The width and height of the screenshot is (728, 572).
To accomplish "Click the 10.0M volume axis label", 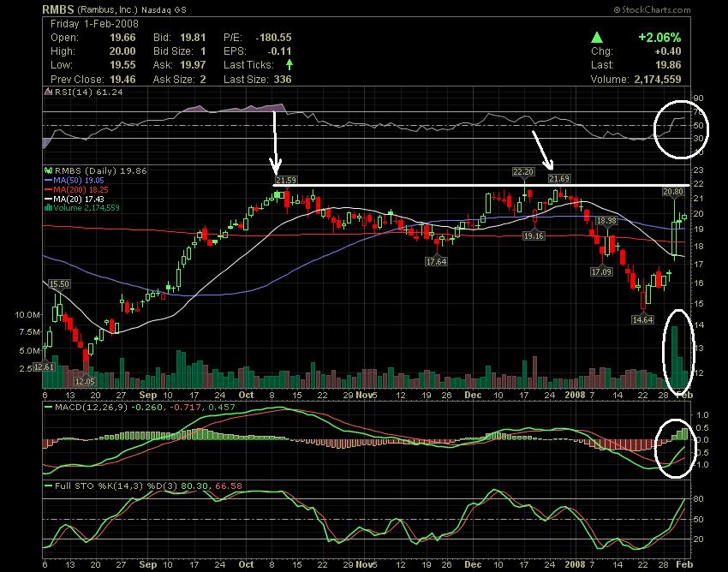I will click(27, 315).
